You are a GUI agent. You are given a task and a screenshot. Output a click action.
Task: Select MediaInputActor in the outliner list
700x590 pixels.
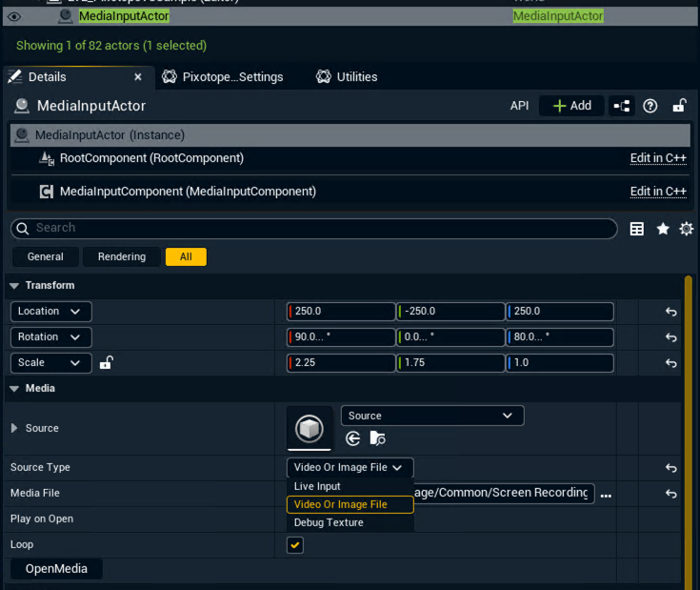(124, 16)
